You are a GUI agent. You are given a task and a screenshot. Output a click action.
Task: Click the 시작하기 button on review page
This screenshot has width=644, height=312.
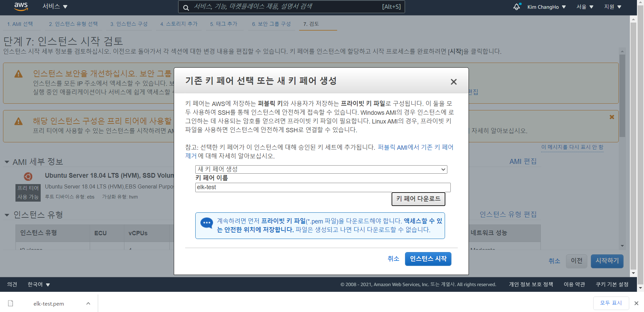[607, 261]
